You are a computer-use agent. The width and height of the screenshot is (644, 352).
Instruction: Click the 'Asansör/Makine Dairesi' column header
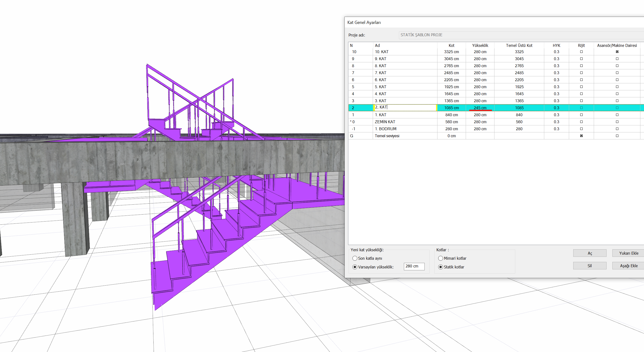click(617, 45)
